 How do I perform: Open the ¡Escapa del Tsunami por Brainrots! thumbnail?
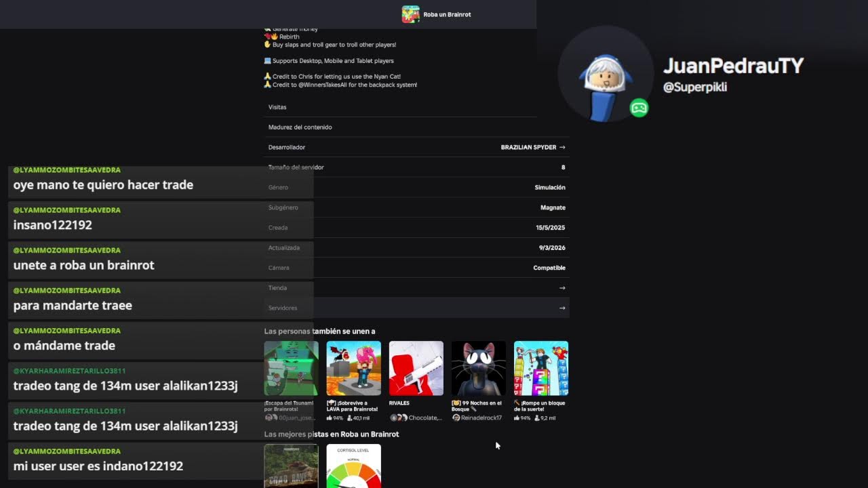(291, 368)
